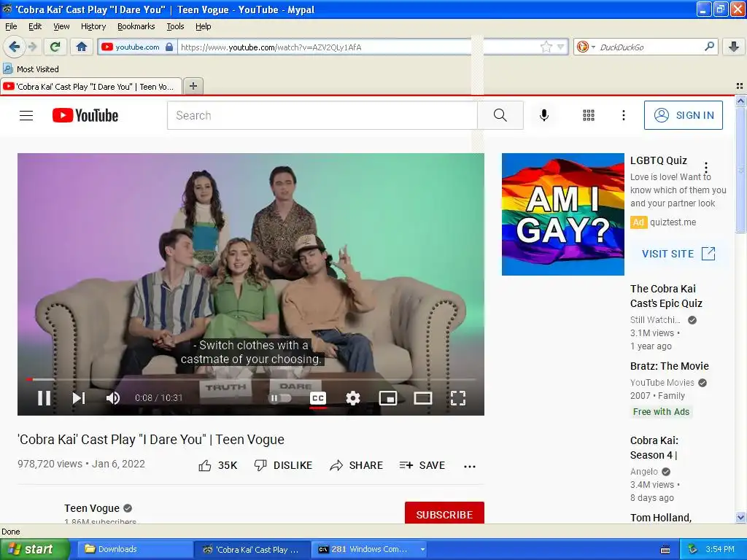747x560 pixels.
Task: Save the video to a playlist
Action: (x=422, y=465)
